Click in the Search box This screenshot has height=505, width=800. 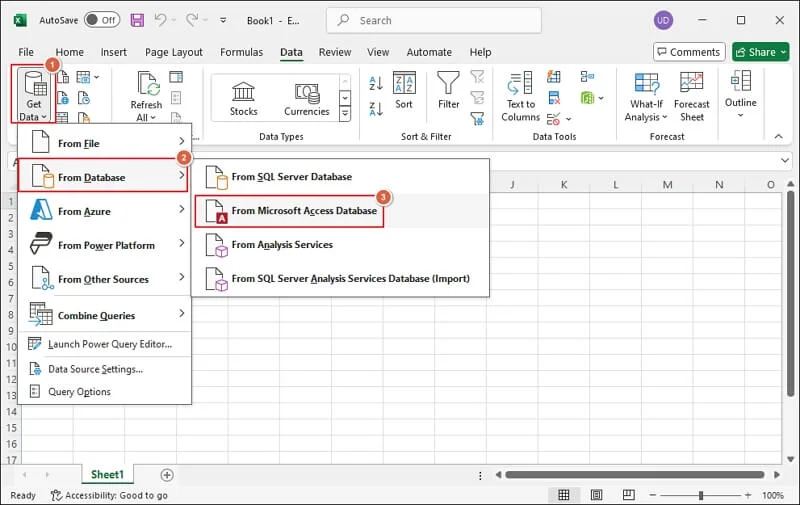click(434, 20)
